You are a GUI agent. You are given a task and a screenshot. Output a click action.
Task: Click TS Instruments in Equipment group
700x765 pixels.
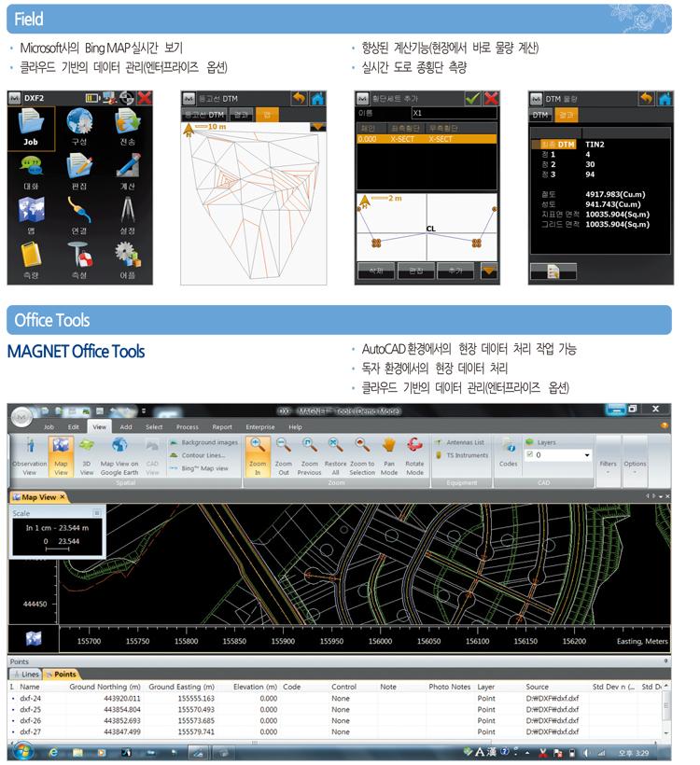[462, 455]
